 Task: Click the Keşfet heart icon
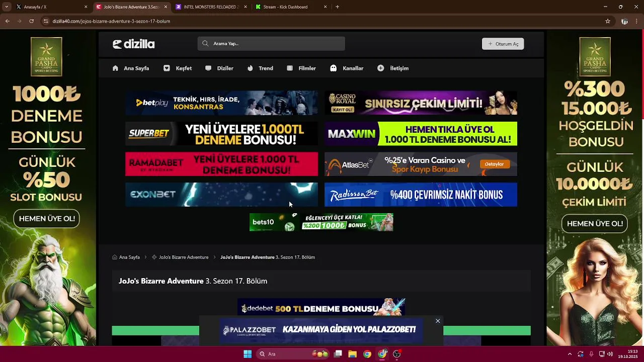[167, 68]
